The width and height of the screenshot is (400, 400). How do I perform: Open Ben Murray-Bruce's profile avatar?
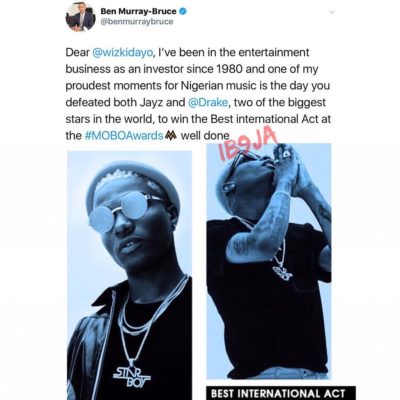click(x=80, y=17)
